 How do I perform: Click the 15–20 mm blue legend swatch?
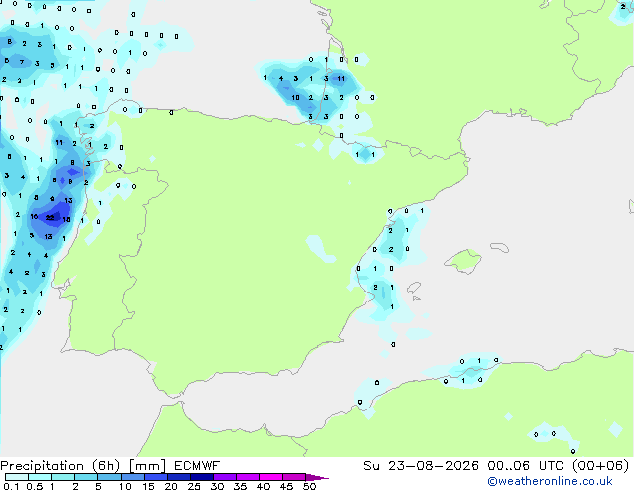click(155, 477)
